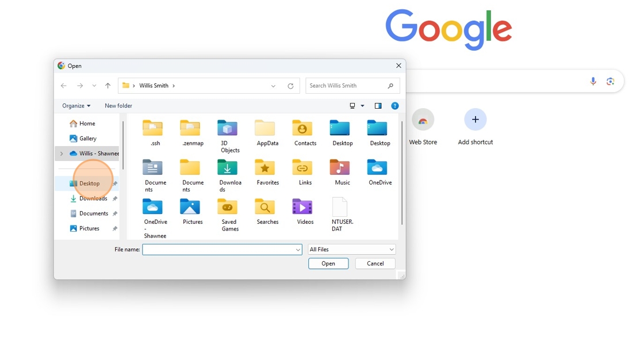Select the AppData folder
The image size is (644, 360).
(267, 133)
